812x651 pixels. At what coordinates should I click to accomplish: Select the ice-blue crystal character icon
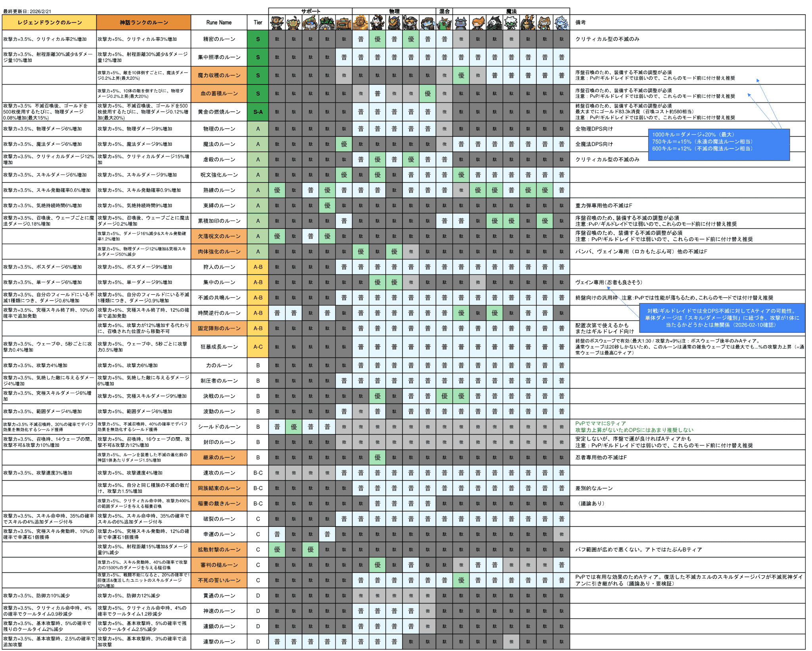point(561,23)
